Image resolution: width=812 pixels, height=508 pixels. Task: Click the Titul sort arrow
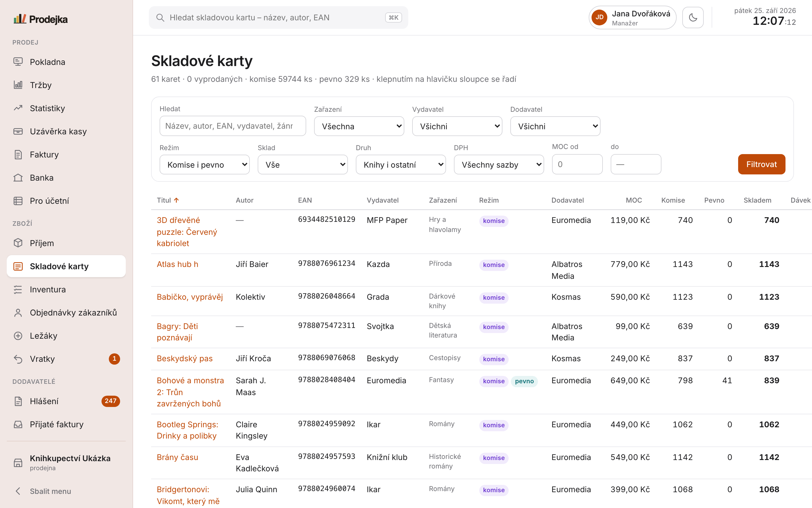point(176,200)
